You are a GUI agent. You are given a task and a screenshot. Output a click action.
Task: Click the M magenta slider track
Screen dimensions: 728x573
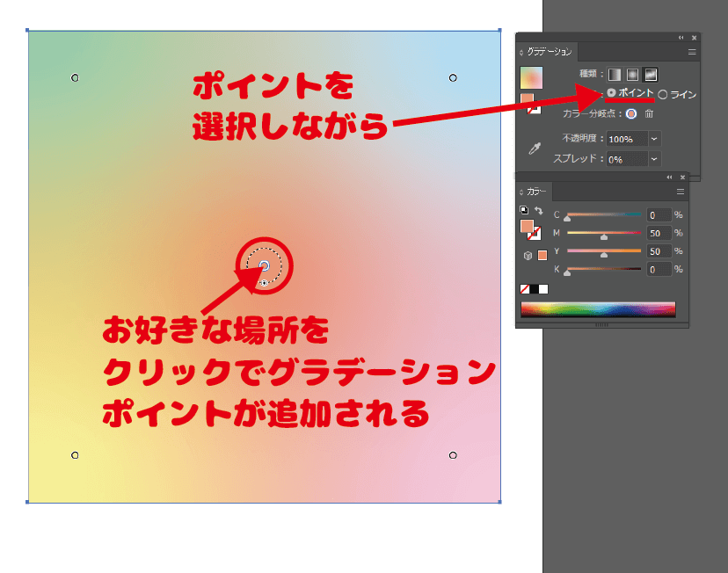[x=604, y=232]
